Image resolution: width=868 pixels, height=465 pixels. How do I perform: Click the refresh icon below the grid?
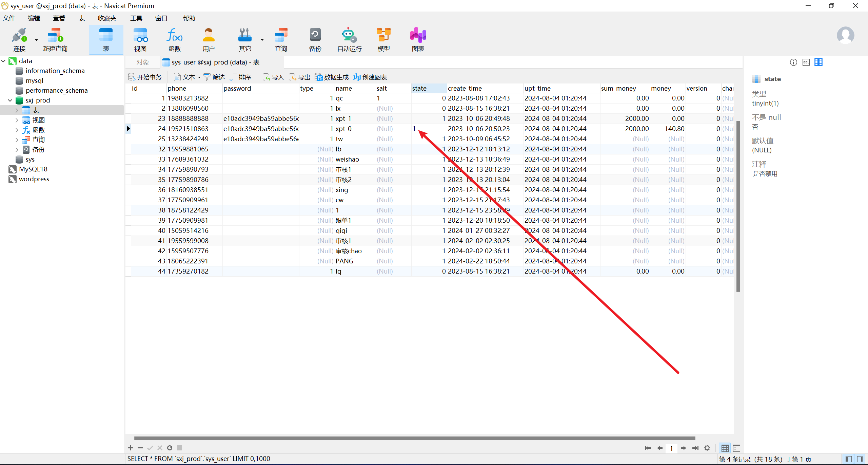(170, 448)
